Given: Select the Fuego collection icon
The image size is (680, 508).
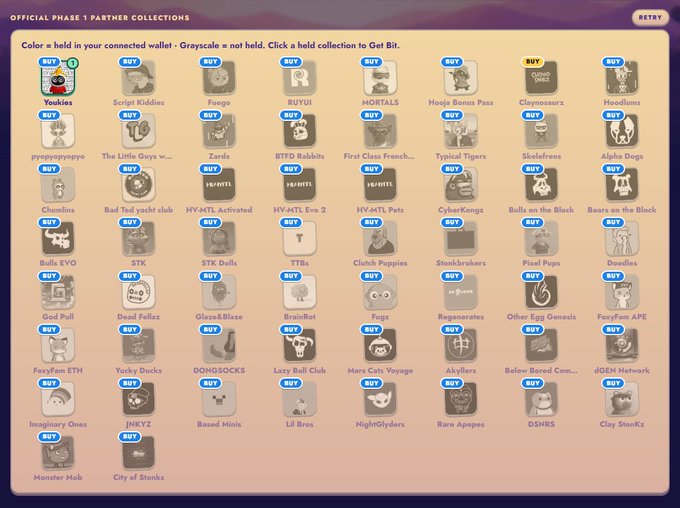Looking at the screenshot, I should (219, 79).
